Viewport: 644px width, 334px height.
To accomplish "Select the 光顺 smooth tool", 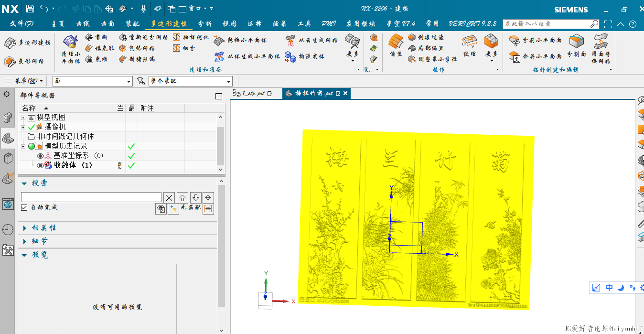I will [x=97, y=59].
